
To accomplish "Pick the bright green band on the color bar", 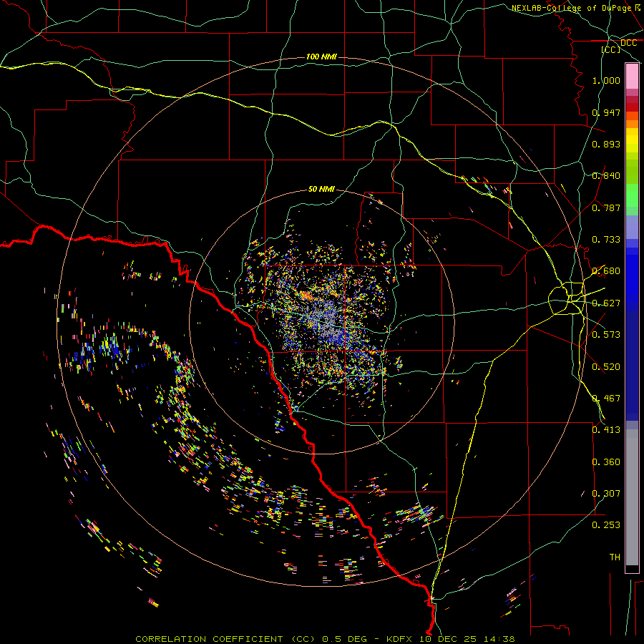I will (632, 195).
